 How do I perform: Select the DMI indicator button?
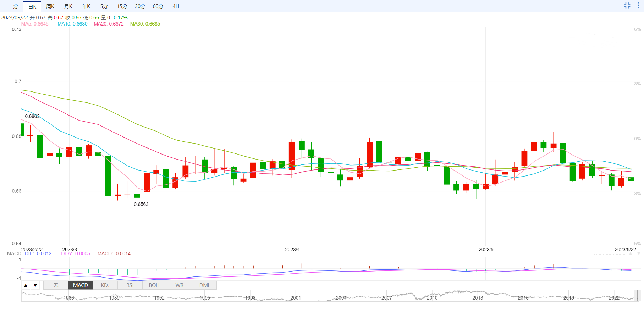[204, 285]
